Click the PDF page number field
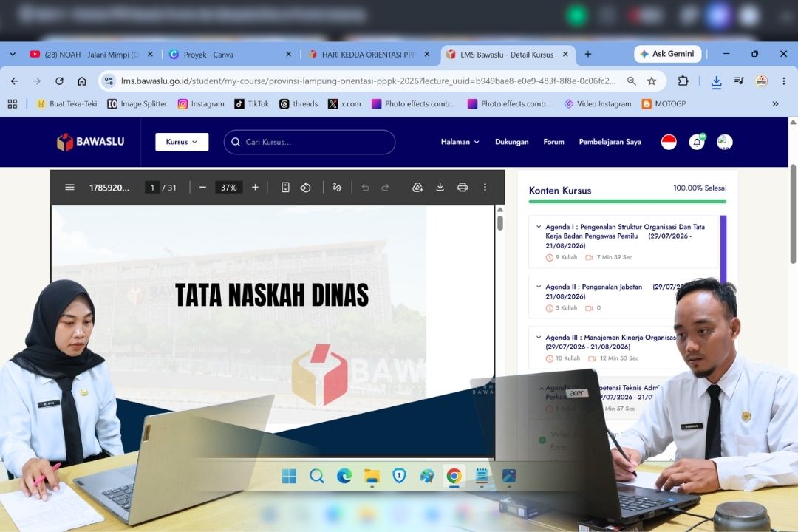Screen dimensions: 798x532 (x=151, y=188)
